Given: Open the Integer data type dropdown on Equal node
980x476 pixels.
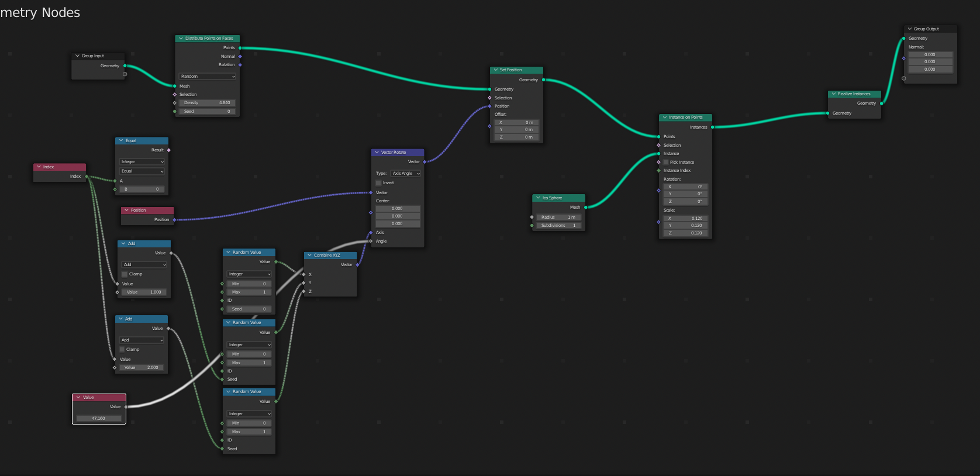Looking at the screenshot, I should pyautogui.click(x=142, y=162).
